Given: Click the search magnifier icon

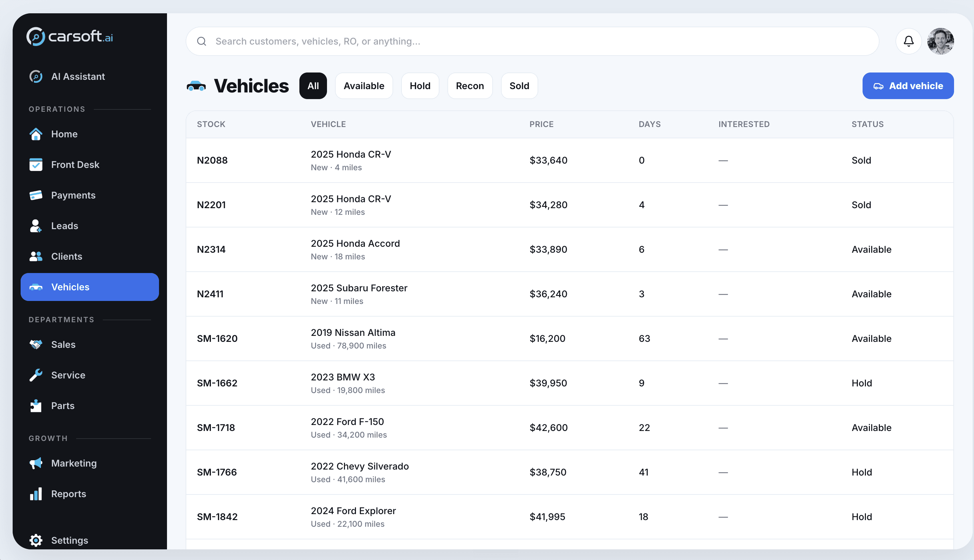Looking at the screenshot, I should (202, 41).
